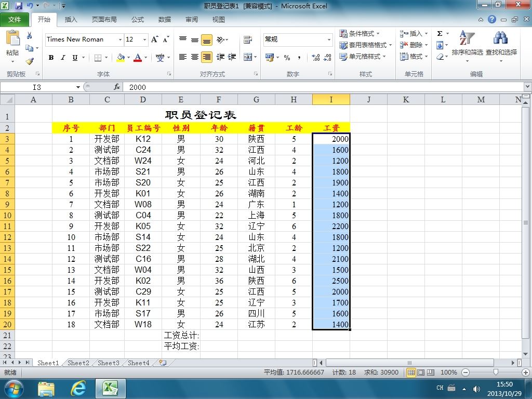Toggle middle vertical alignment

[195, 39]
